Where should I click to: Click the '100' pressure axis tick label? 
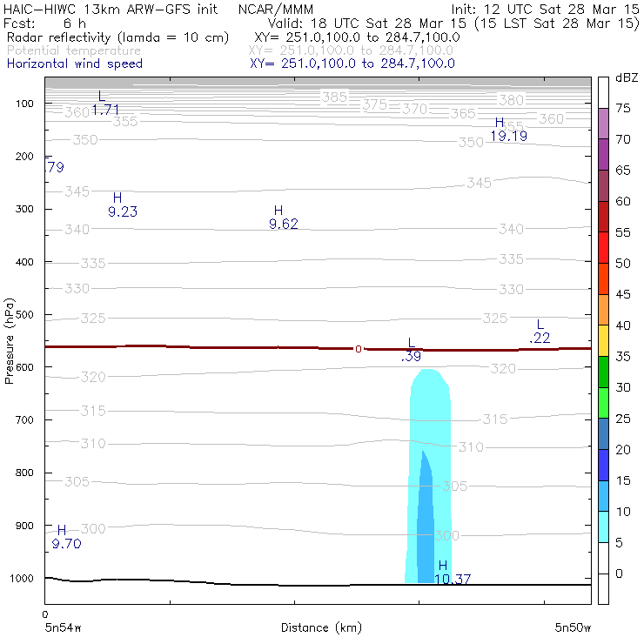point(24,104)
